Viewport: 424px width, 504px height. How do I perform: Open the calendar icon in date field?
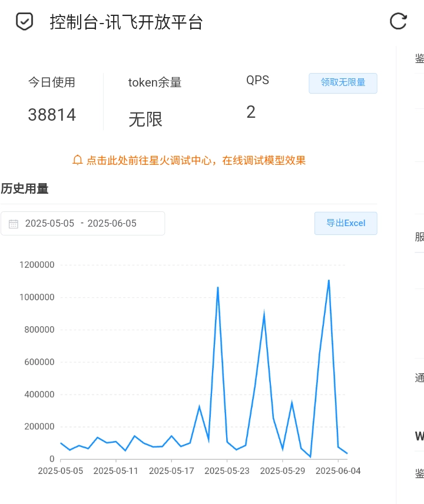tap(13, 224)
